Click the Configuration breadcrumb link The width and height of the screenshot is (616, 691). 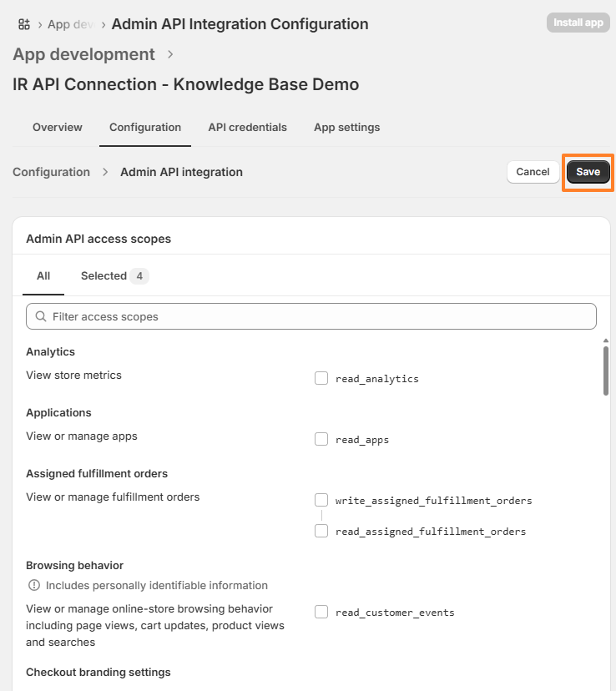[51, 173]
